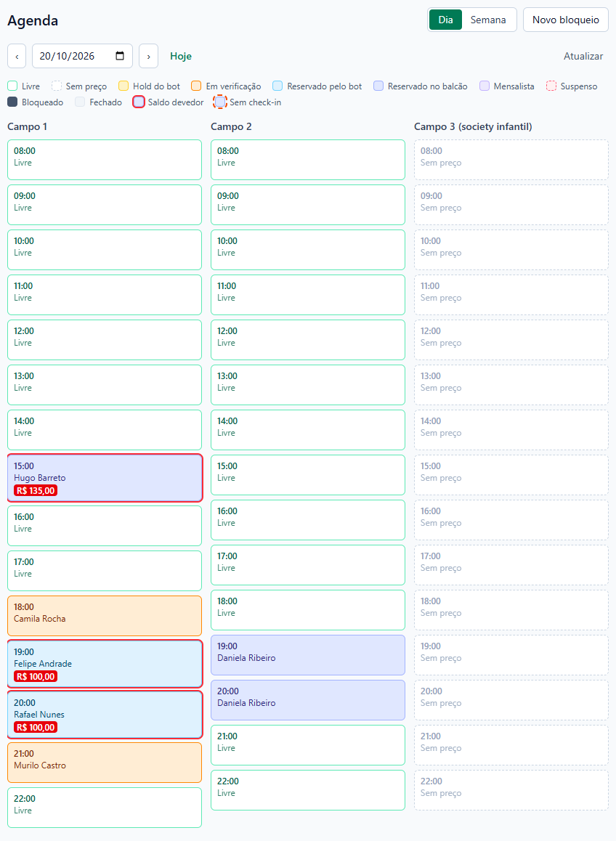Select the free 15:00 slot on Campo 2
This screenshot has height=841, width=616.
point(308,475)
